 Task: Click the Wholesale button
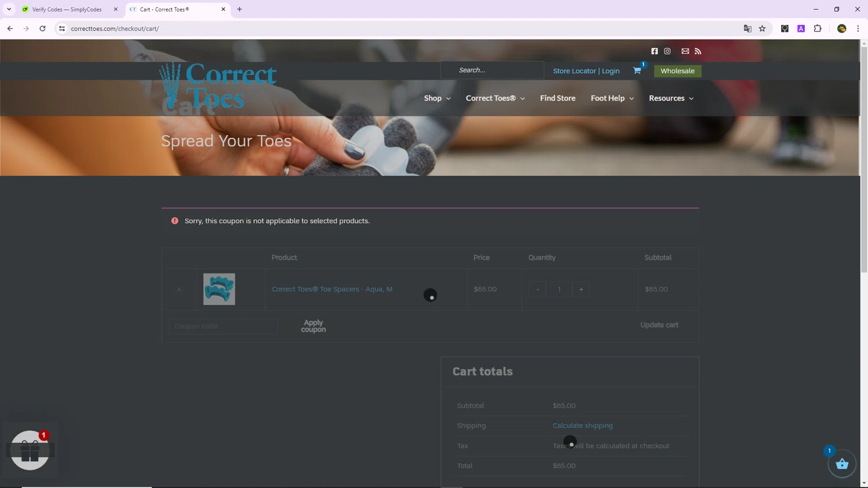(x=678, y=71)
